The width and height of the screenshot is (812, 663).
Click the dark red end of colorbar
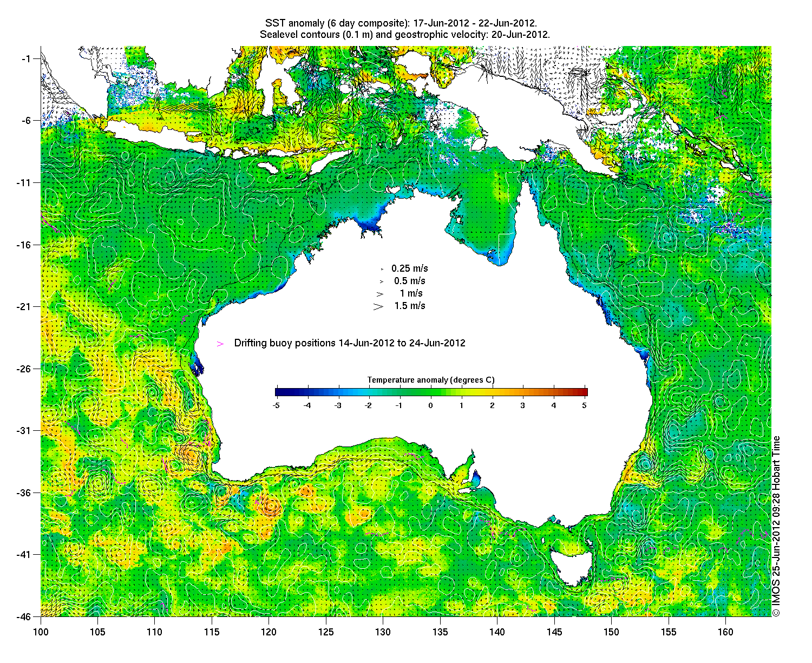(x=584, y=392)
